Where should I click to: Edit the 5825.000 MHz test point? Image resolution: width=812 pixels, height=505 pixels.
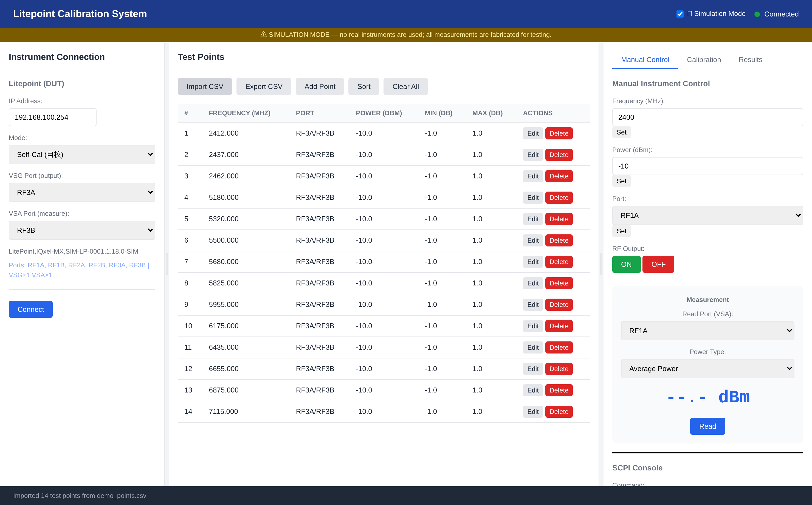pyautogui.click(x=533, y=283)
